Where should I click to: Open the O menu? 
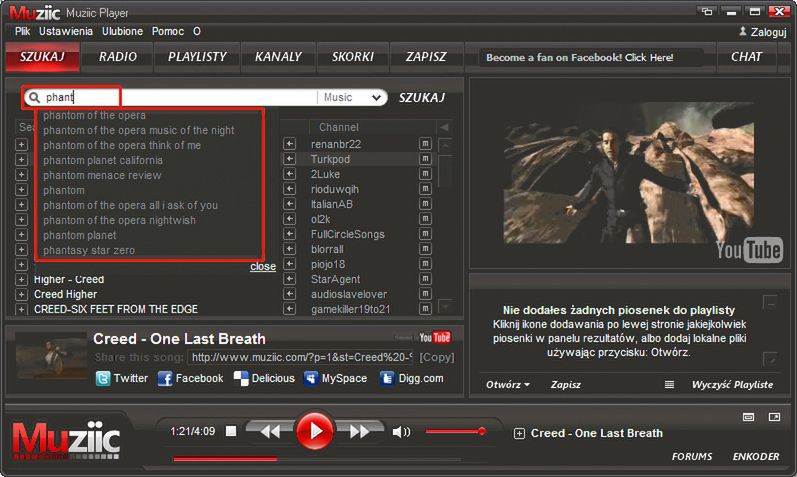[197, 32]
